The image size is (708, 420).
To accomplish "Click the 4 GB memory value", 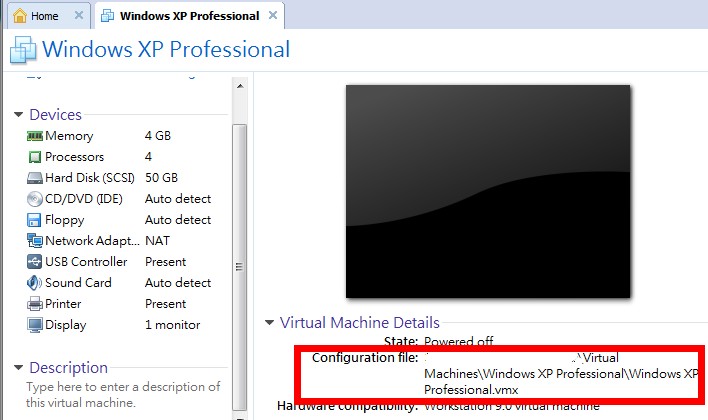I will [158, 136].
